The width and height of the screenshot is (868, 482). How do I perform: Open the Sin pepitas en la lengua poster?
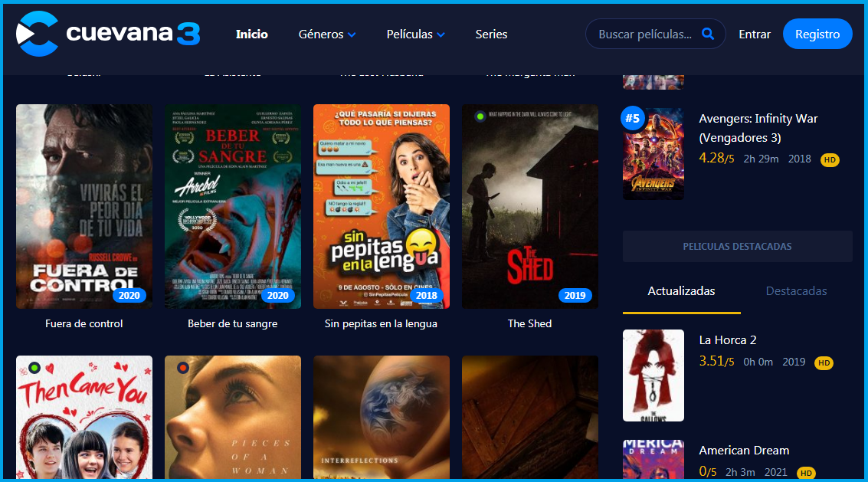[x=381, y=206]
